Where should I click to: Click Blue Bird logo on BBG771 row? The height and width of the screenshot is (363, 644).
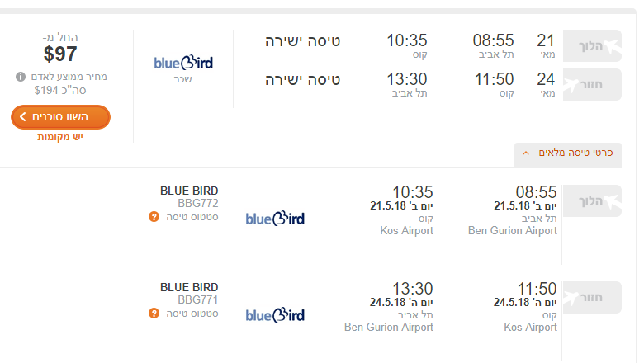click(275, 315)
